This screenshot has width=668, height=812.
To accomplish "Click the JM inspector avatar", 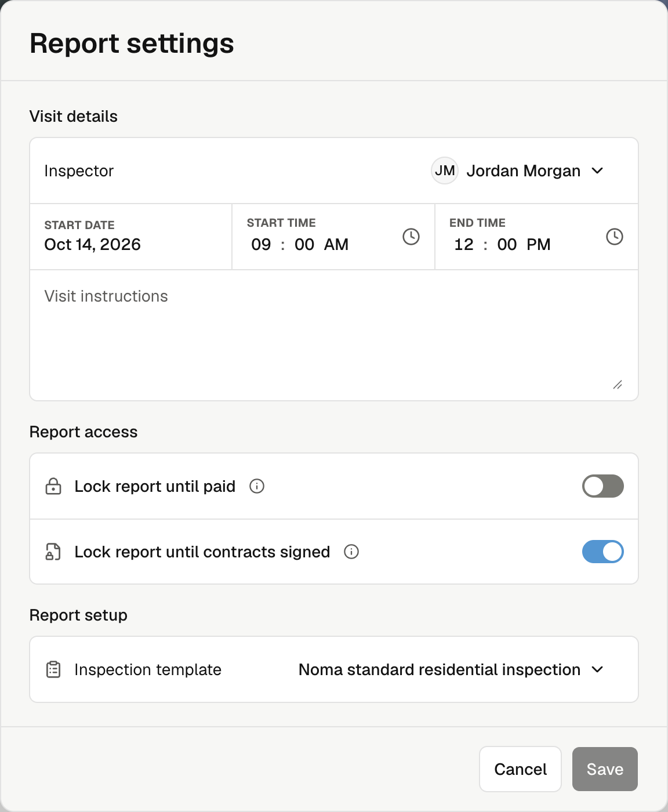I will (445, 171).
